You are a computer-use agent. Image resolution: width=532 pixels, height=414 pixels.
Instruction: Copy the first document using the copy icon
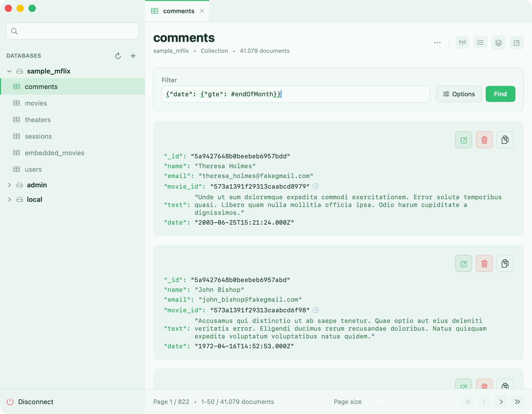click(505, 140)
